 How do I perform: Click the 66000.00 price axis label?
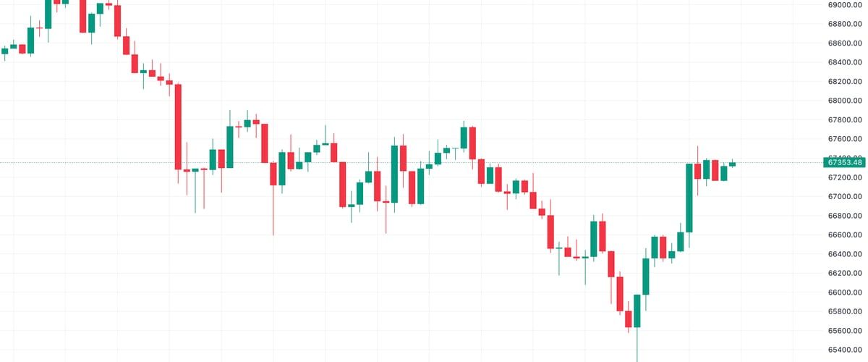(846, 292)
